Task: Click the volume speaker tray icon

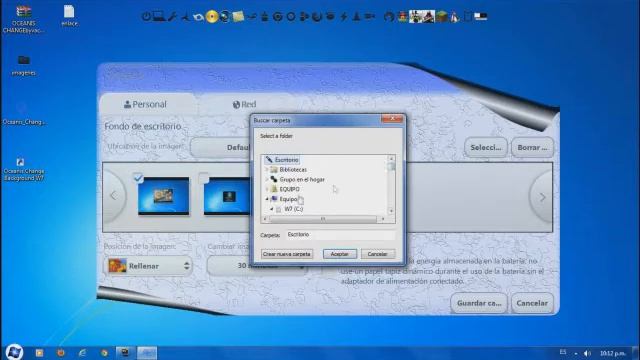Action: 587,353
